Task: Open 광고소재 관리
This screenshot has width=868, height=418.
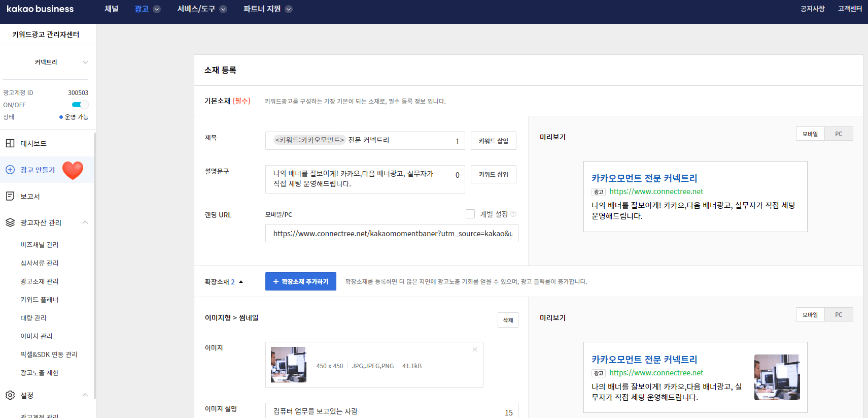Action: 40,281
